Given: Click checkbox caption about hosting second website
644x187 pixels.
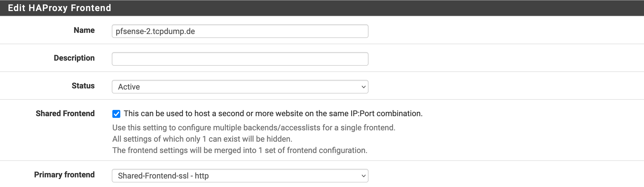Looking at the screenshot, I should coord(273,114).
